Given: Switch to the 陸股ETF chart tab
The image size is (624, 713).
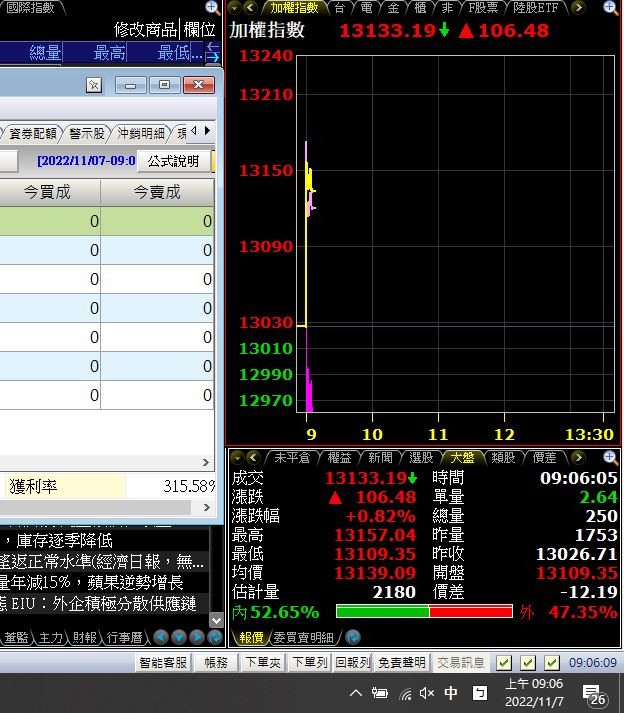Looking at the screenshot, I should pyautogui.click(x=535, y=8).
